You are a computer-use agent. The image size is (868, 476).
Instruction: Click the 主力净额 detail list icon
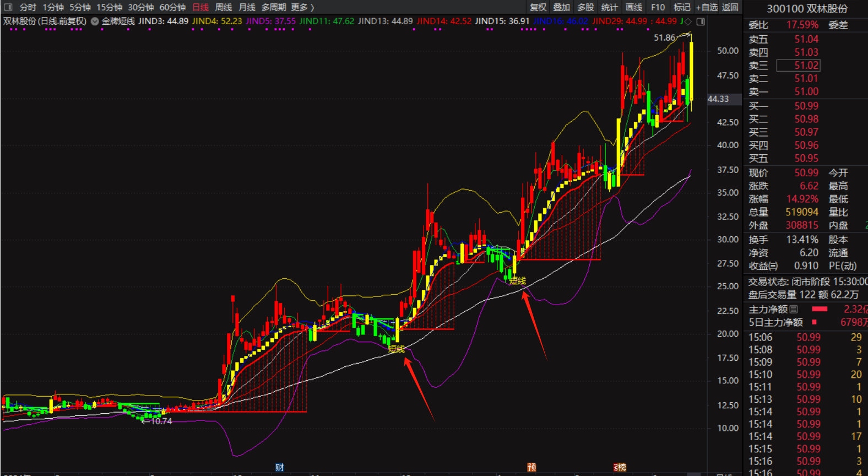point(794,309)
